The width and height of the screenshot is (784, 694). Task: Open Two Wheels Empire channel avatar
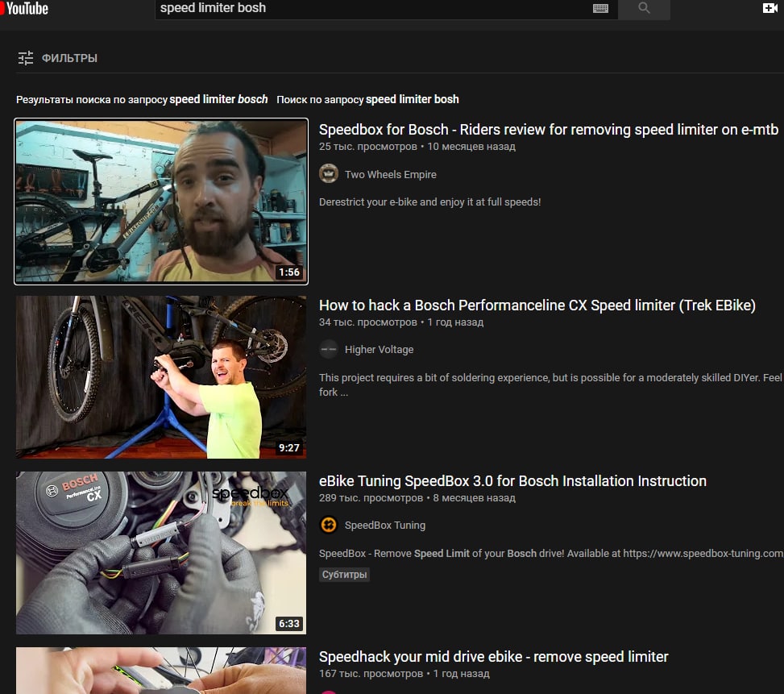pyautogui.click(x=329, y=174)
